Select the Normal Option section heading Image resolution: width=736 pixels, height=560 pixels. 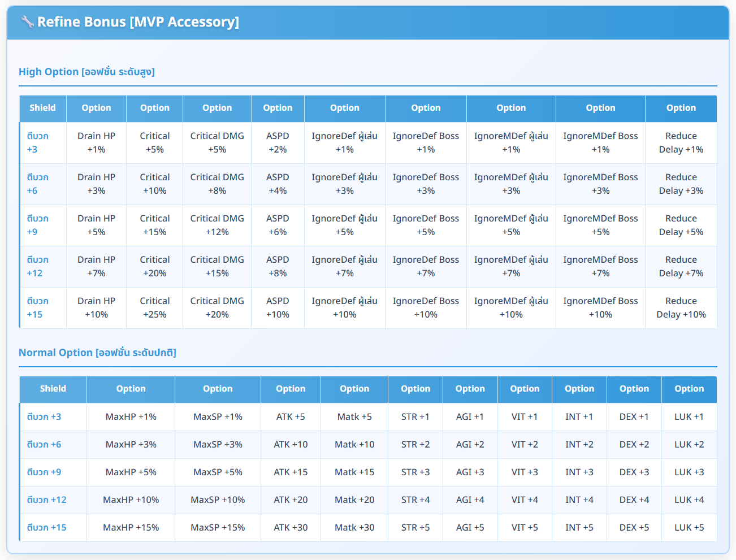pos(97,353)
